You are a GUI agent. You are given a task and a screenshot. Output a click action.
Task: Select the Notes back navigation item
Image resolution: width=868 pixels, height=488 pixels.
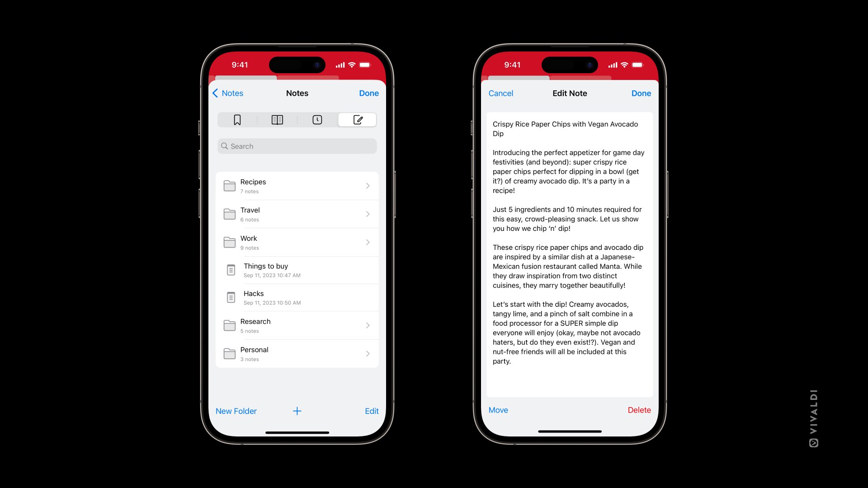pyautogui.click(x=230, y=93)
